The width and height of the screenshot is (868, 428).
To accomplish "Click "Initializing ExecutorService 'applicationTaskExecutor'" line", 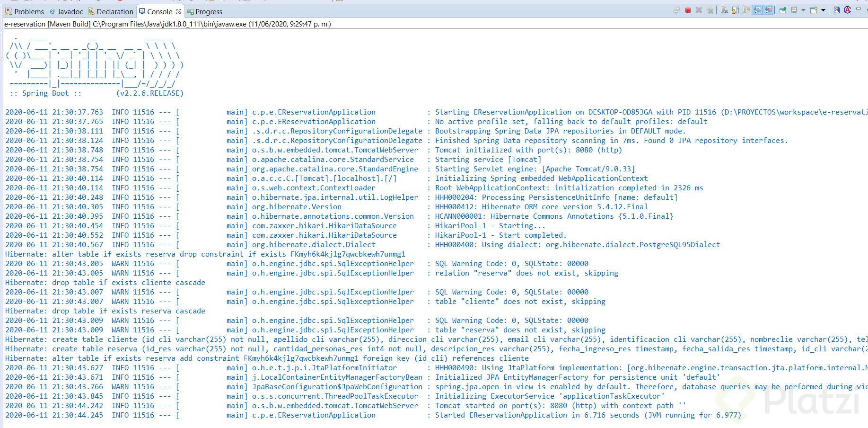I will coord(335,396).
